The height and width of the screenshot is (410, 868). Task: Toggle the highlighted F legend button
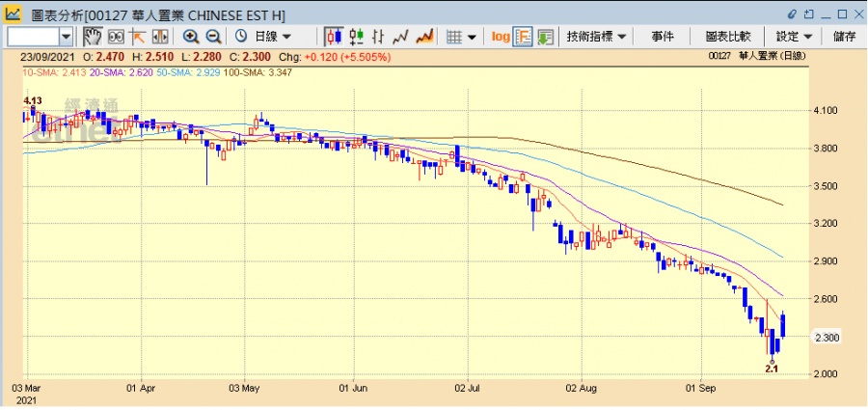[x=524, y=37]
